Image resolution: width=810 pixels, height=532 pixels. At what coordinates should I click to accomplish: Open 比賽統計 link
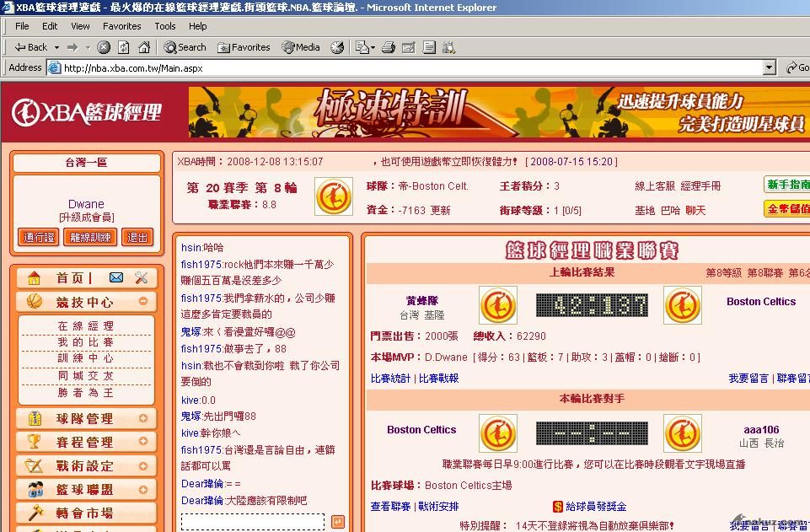pos(390,378)
